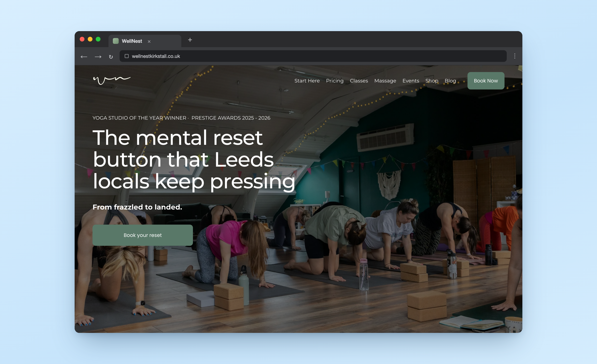Close the window with red button
Image resolution: width=597 pixels, height=364 pixels.
pyautogui.click(x=82, y=39)
